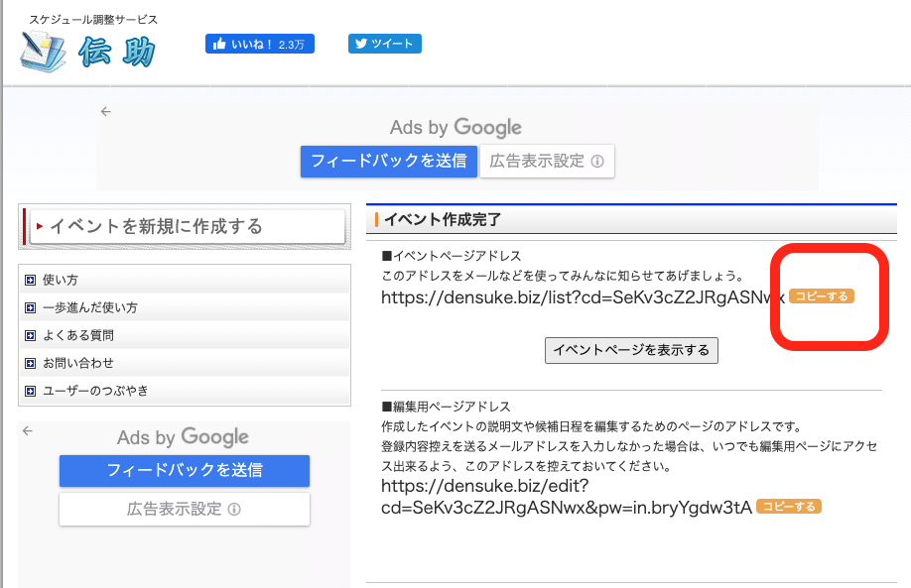Click info icon beside top 広告表示設定

(597, 162)
